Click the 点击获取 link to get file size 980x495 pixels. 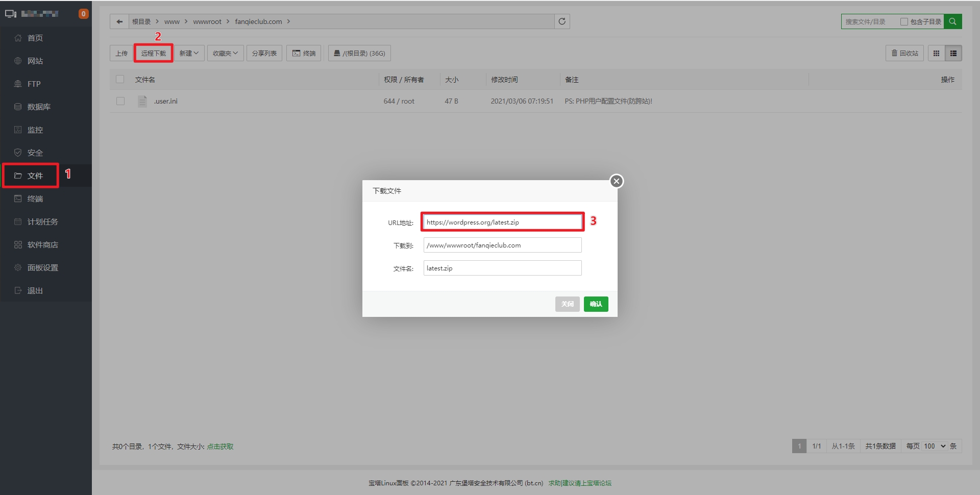220,445
